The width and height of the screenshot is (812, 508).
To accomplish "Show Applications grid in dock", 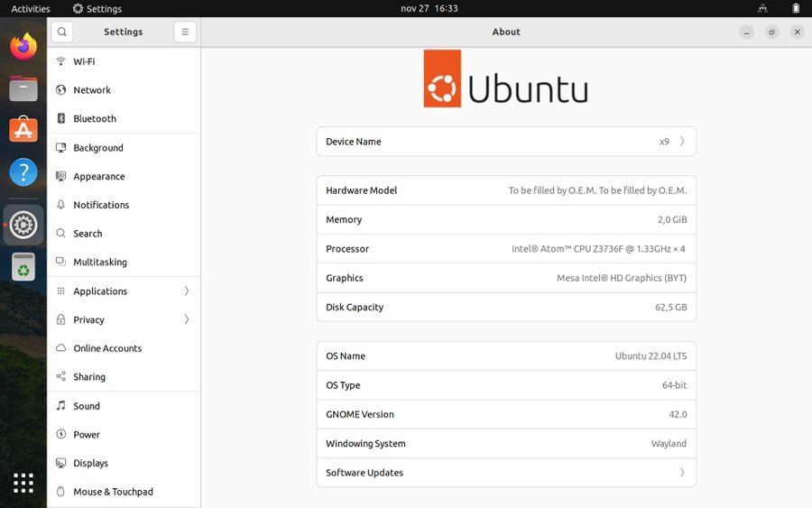I will [x=23, y=483].
